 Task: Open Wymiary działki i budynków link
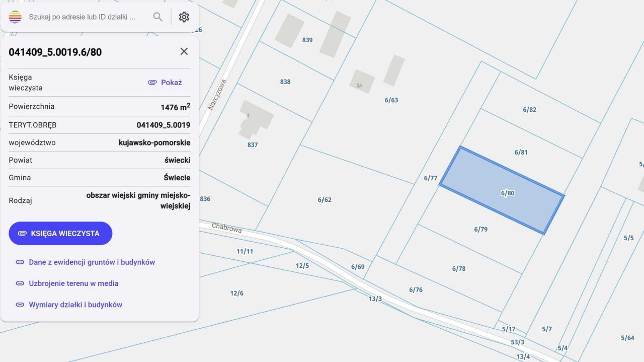coord(69,305)
